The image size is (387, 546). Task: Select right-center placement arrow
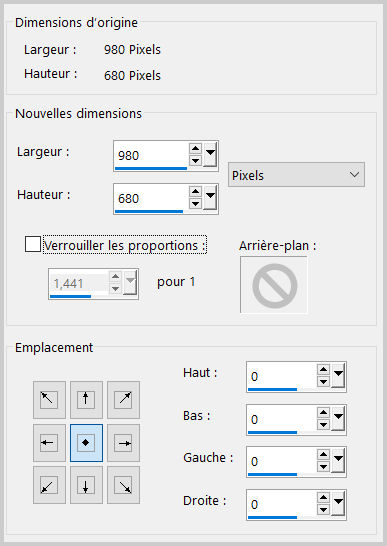[123, 443]
